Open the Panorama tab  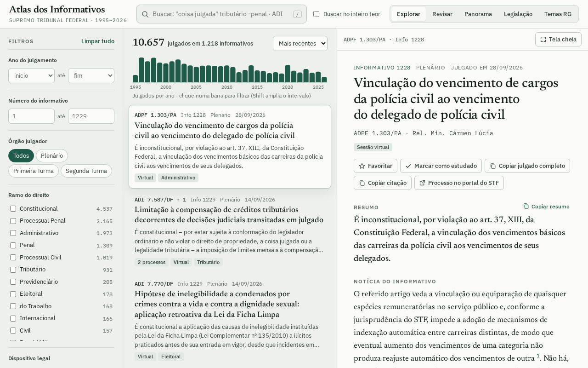[x=478, y=14]
